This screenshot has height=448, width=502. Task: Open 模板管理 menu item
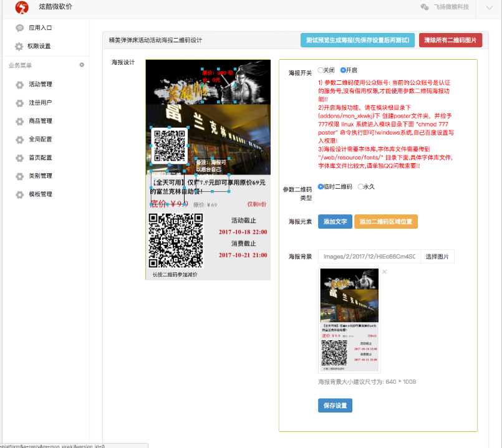click(41, 194)
